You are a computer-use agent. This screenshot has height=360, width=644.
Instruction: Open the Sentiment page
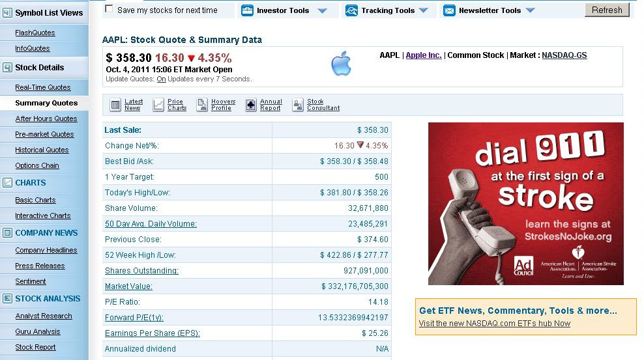31,281
